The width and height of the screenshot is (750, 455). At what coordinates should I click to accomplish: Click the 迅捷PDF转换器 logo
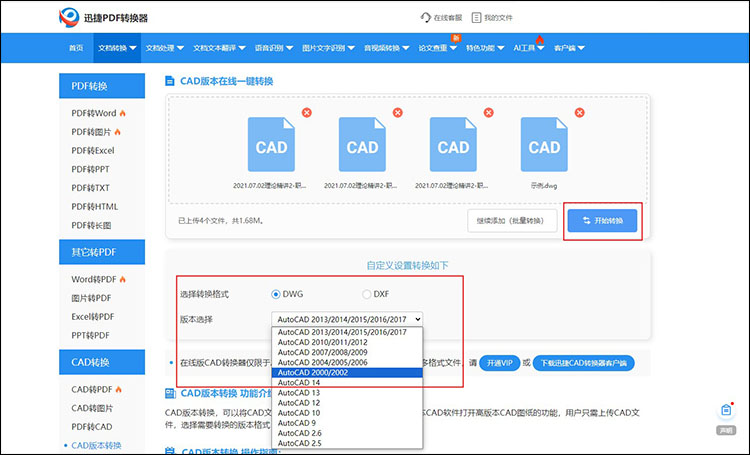[x=103, y=18]
